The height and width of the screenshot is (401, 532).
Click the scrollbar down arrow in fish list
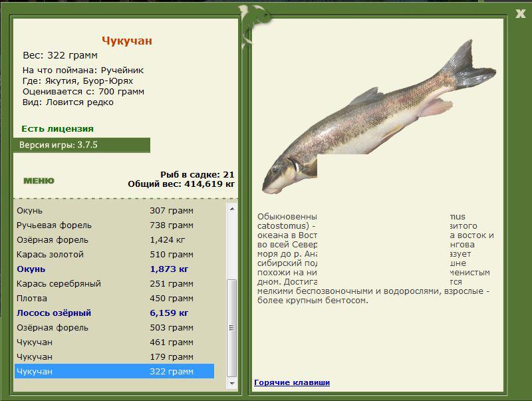(x=232, y=383)
